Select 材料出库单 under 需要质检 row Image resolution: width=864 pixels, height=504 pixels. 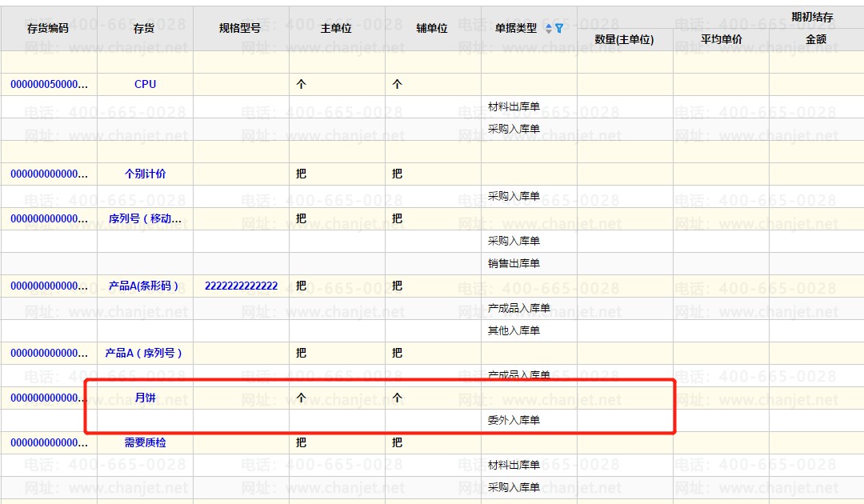514,465
